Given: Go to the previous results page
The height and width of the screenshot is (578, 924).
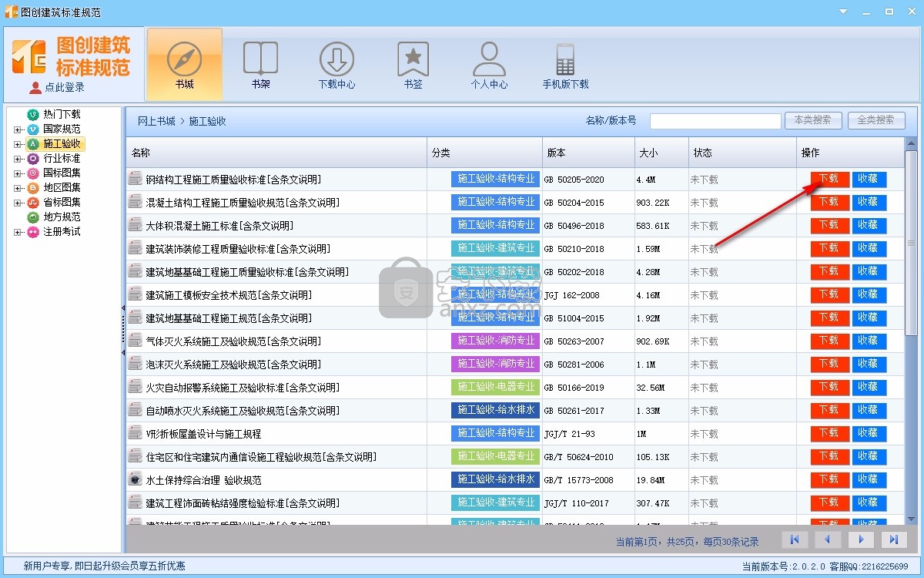Looking at the screenshot, I should 828,539.
